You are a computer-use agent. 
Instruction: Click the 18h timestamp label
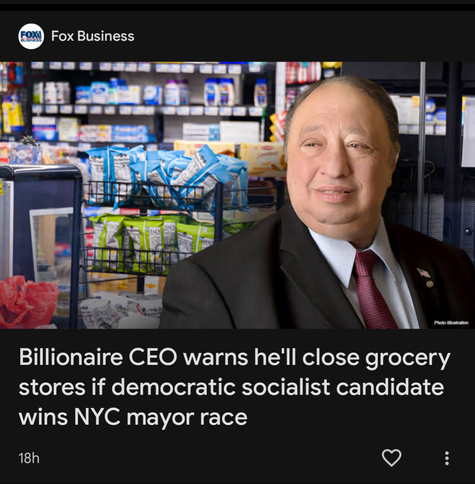(x=29, y=458)
